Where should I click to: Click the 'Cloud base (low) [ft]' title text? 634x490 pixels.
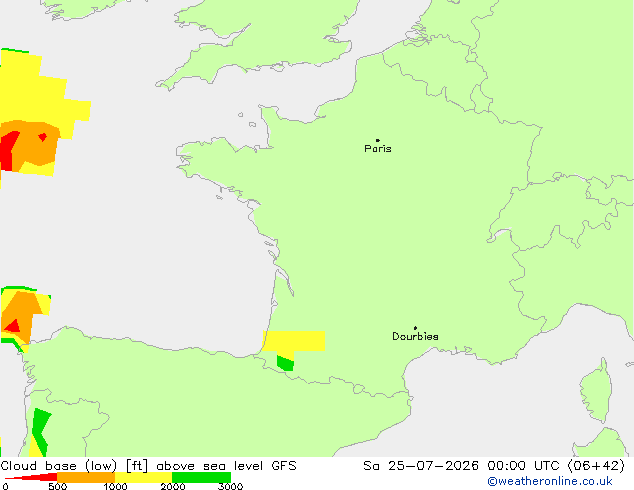(74, 466)
